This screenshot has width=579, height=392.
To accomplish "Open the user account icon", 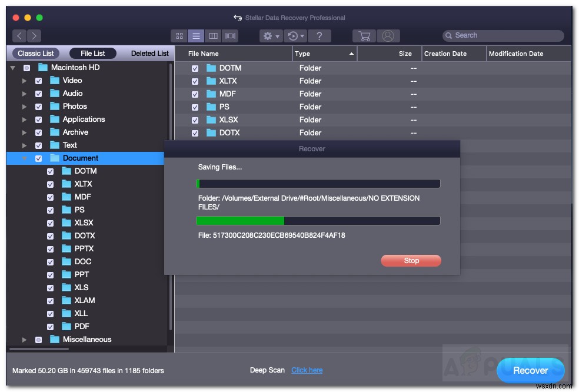I will point(388,36).
